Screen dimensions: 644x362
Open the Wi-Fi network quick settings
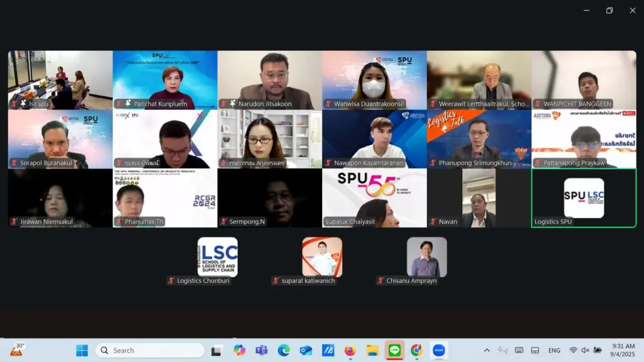[x=573, y=350]
